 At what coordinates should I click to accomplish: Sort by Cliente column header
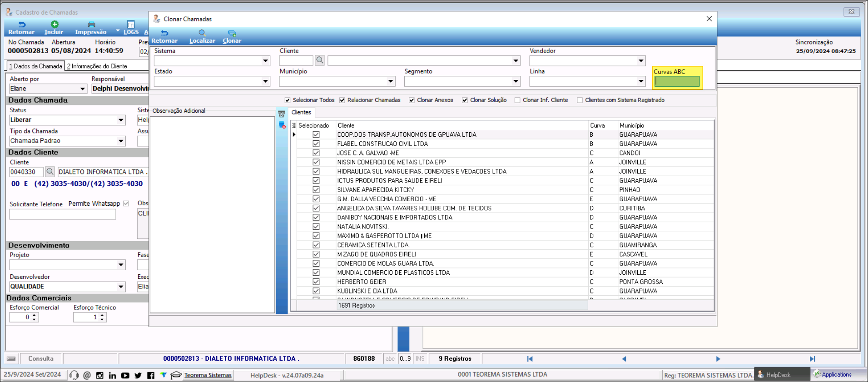(x=461, y=125)
